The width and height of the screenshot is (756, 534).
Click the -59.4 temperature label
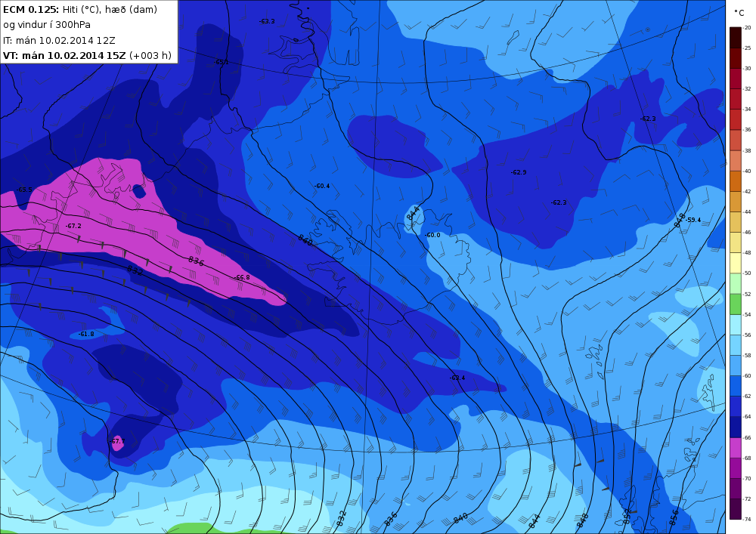693,220
